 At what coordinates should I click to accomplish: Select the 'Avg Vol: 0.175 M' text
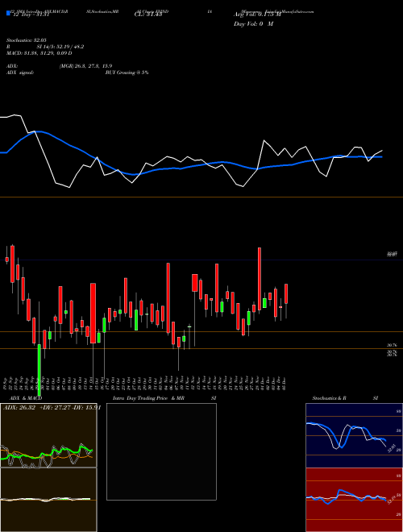point(257,15)
